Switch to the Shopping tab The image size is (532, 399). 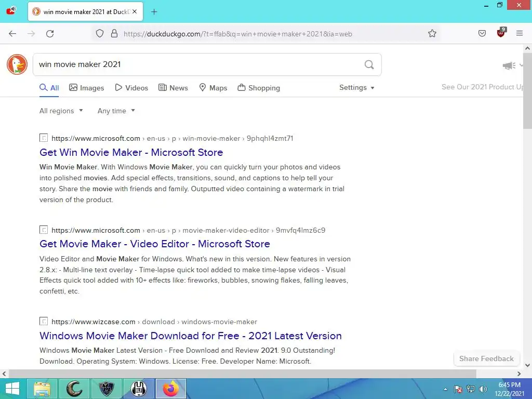click(x=259, y=88)
